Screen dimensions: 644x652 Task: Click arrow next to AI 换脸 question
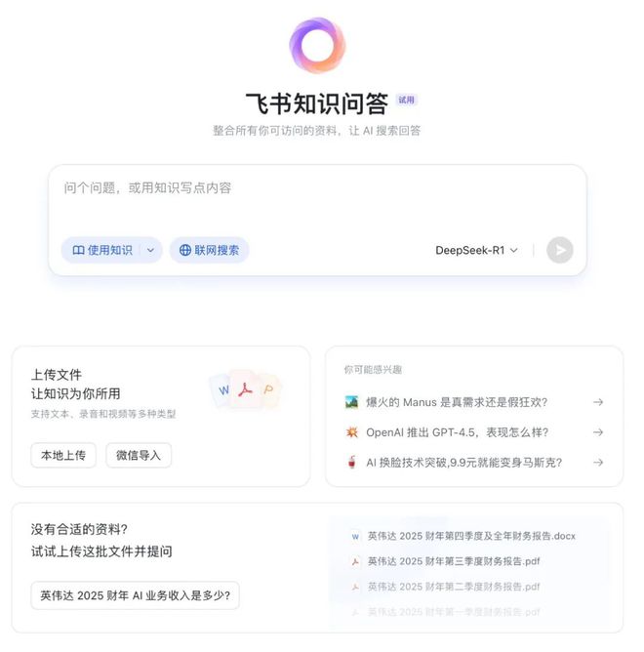[598, 463]
